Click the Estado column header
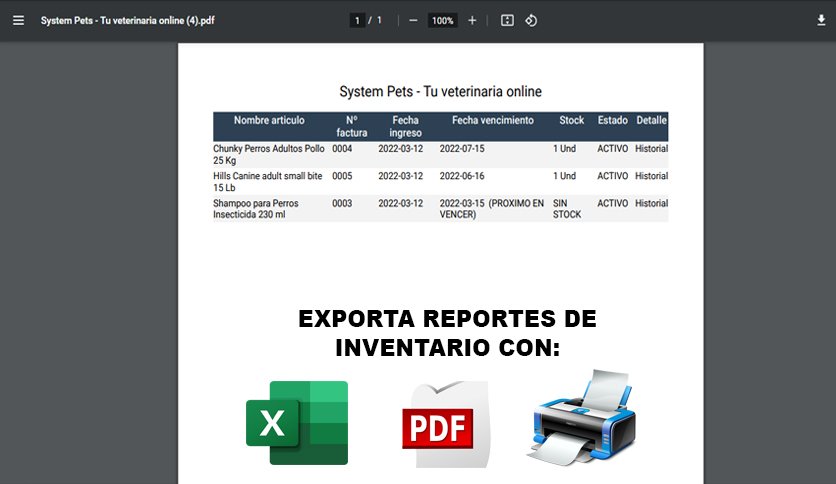 (x=613, y=120)
